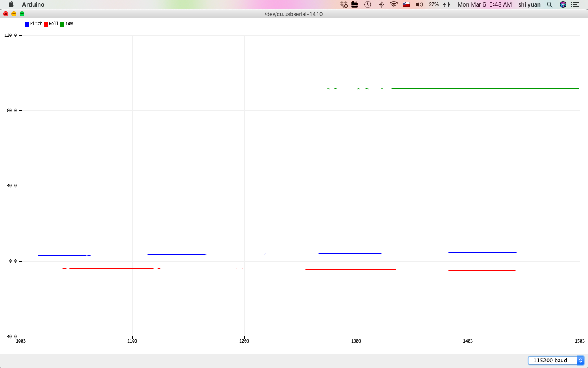The image size is (588, 368).
Task: Click the X-axis label 1503
Action: [580, 341]
